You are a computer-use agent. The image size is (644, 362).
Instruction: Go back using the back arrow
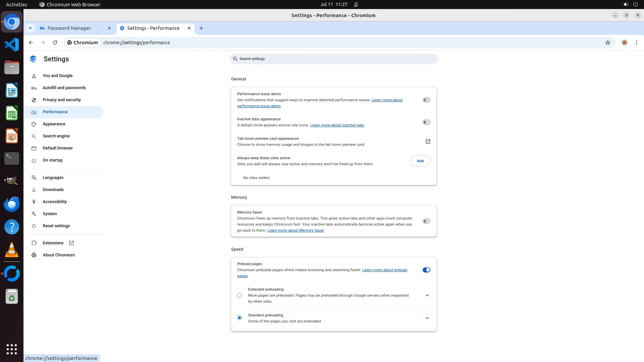point(31,43)
